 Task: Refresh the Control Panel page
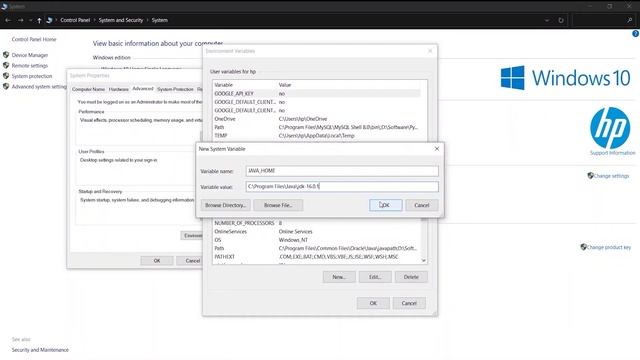[x=561, y=20]
